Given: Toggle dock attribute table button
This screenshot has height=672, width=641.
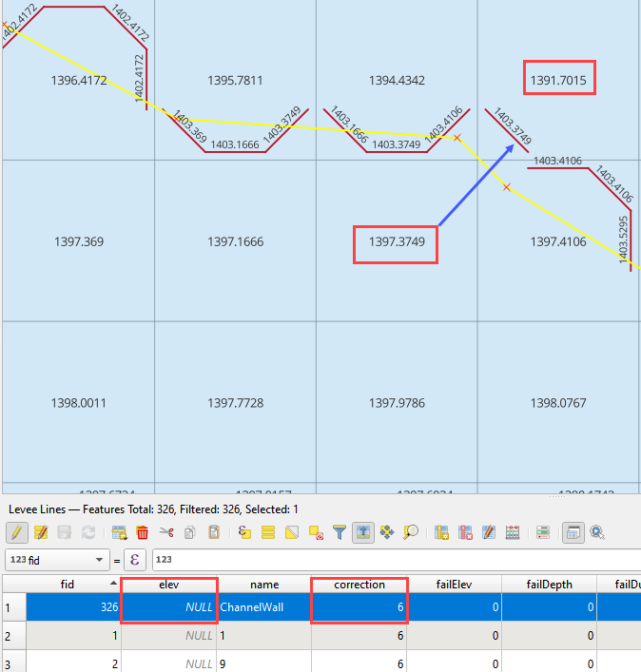Looking at the screenshot, I should 573,532.
